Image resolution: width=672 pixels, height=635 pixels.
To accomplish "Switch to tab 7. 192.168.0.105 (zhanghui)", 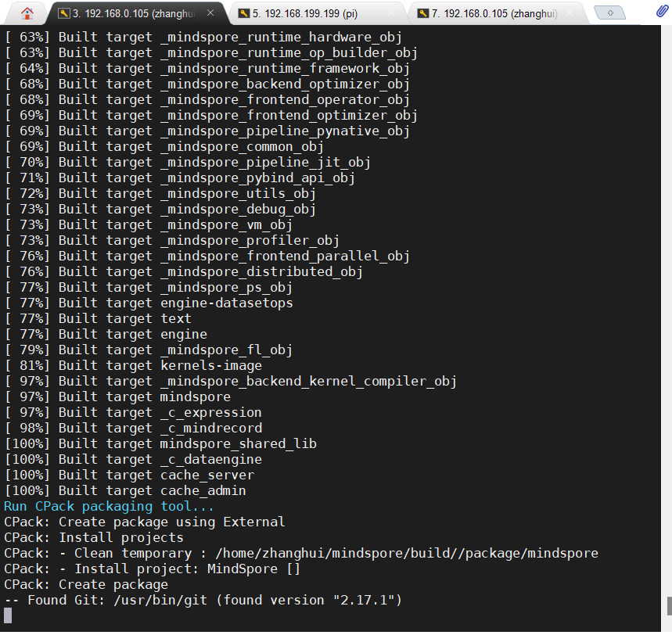I will point(494,14).
